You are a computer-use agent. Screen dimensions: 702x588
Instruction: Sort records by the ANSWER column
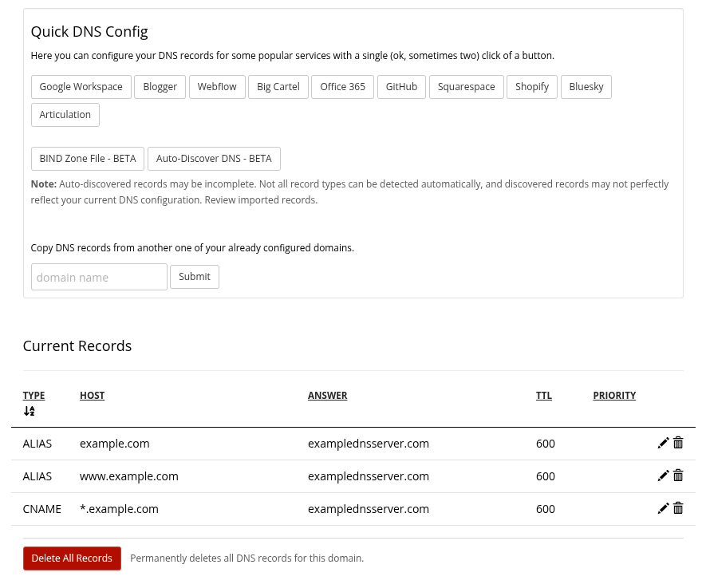327,395
